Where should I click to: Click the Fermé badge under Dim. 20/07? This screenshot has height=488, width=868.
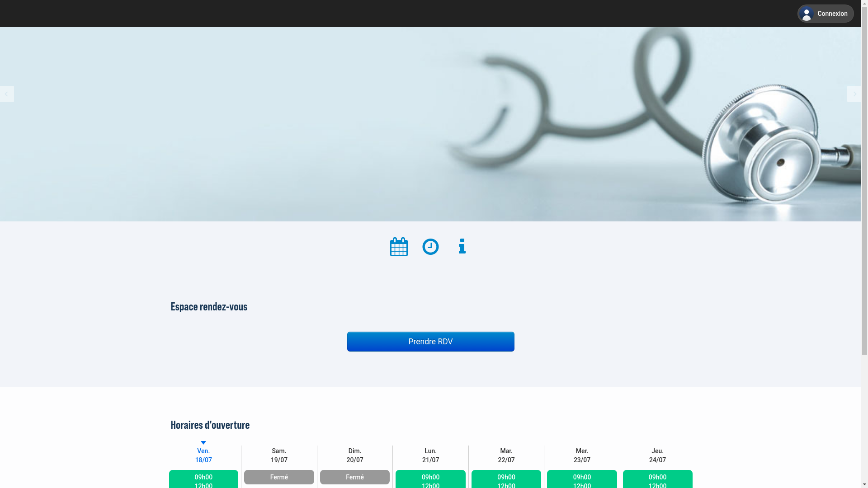[x=355, y=477]
